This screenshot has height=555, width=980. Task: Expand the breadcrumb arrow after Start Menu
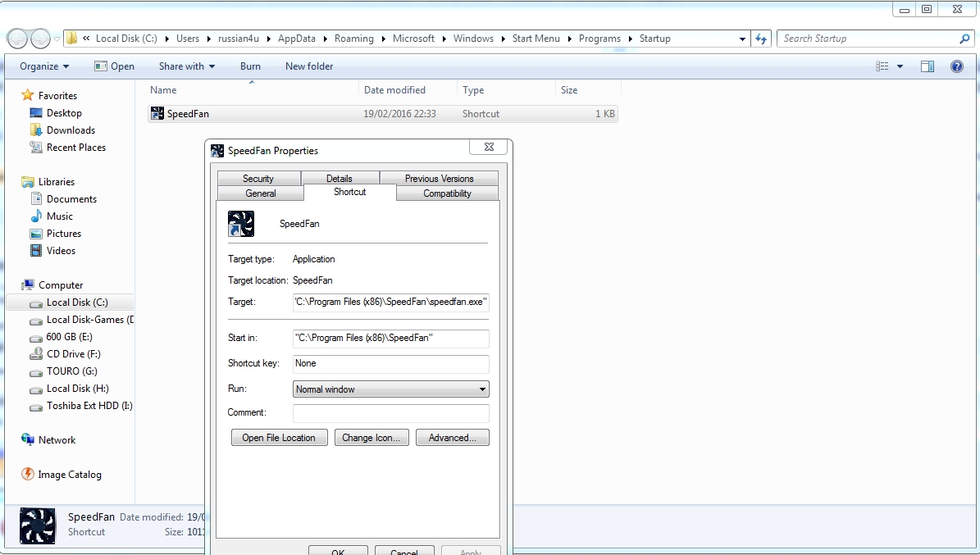pos(569,39)
